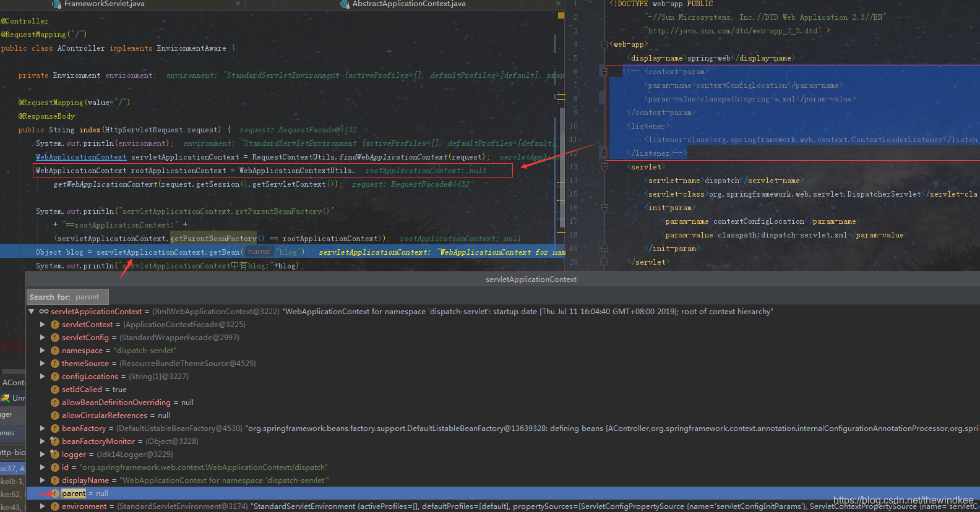
Task: Expand the servletConfig node
Action: [x=43, y=338]
